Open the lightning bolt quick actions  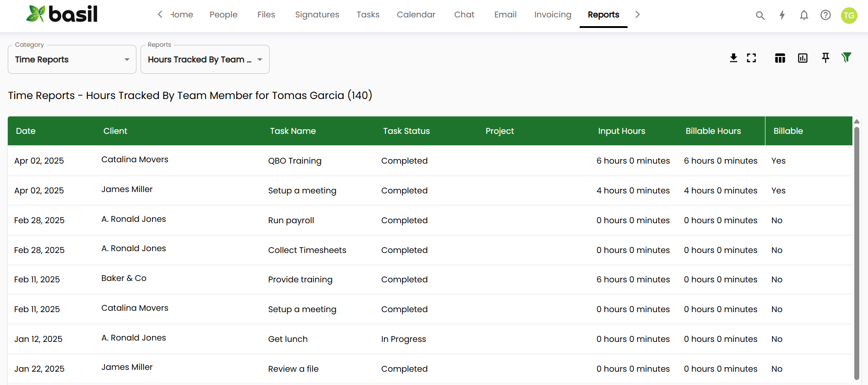coord(782,15)
